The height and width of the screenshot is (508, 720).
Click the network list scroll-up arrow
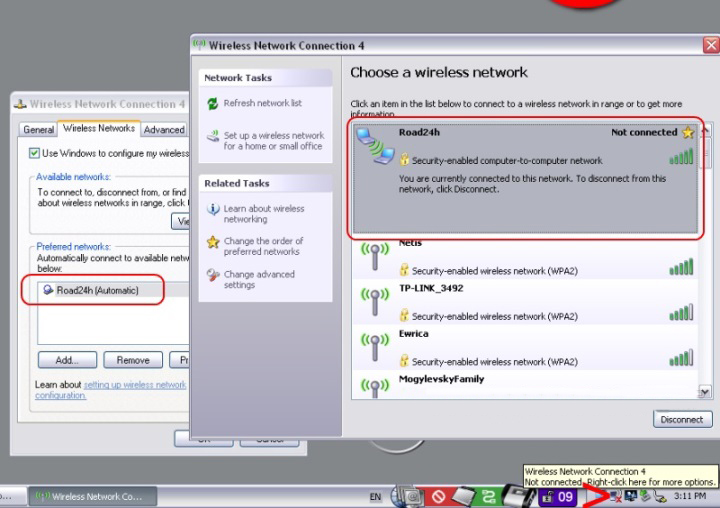coord(705,130)
